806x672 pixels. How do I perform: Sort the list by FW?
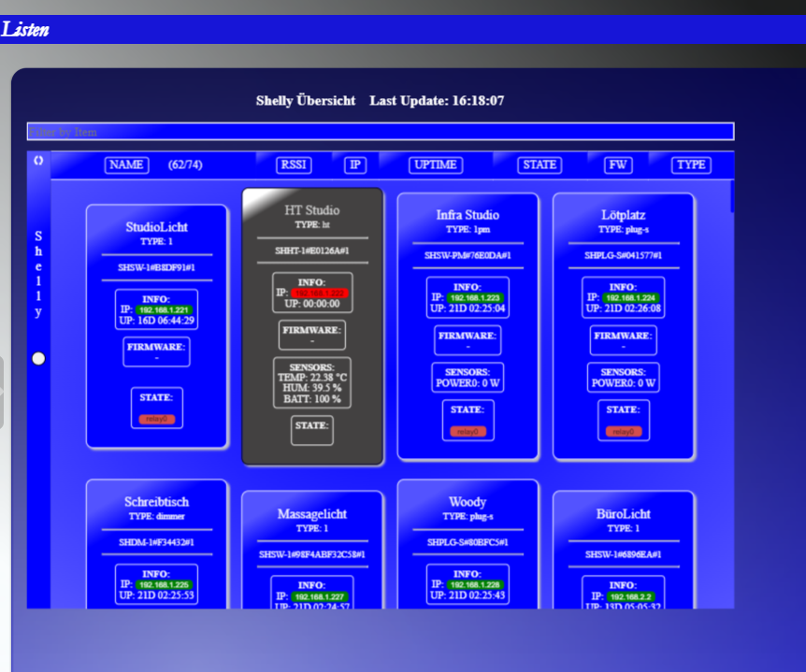pyautogui.click(x=618, y=165)
